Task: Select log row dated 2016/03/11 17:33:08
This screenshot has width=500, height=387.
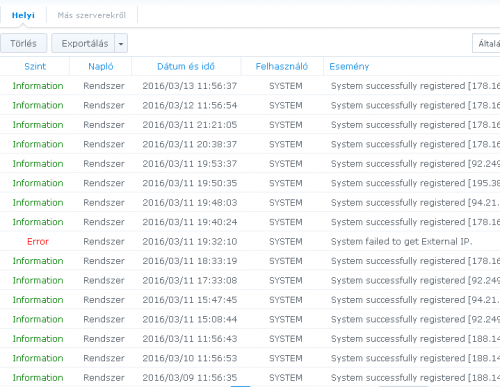Action: coord(250,280)
